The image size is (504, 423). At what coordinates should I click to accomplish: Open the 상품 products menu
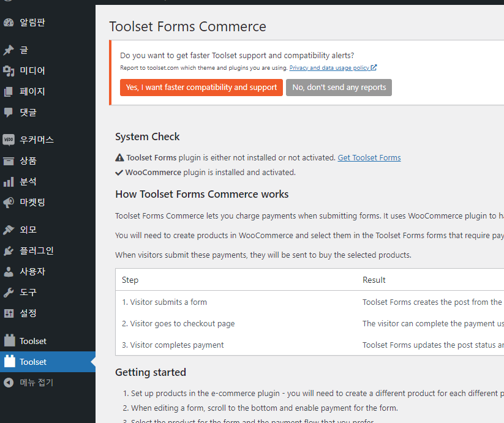coord(48,161)
